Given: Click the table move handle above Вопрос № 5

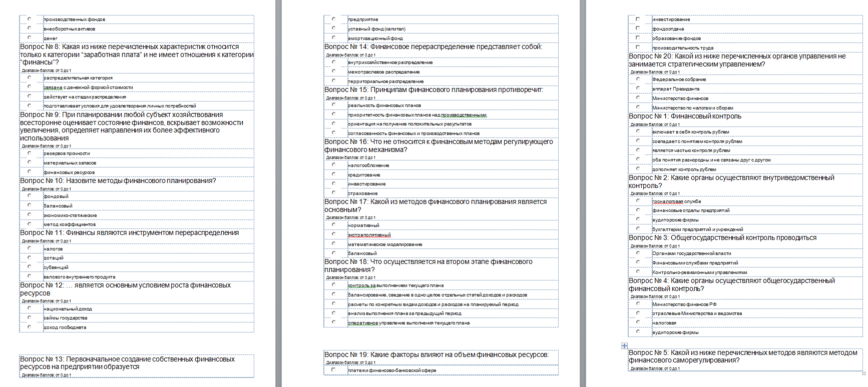Looking at the screenshot, I should tap(624, 345).
